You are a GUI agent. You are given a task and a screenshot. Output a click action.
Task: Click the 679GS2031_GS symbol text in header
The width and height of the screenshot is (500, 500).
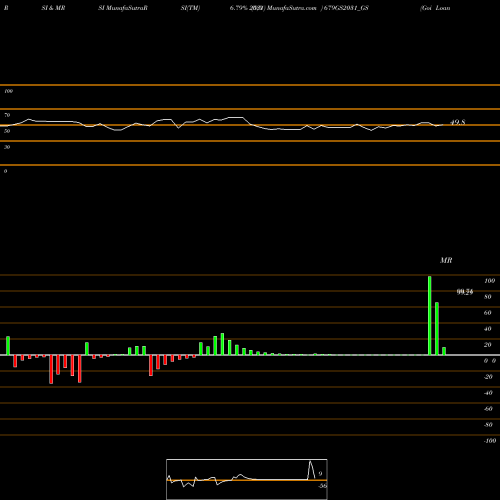[x=345, y=8]
